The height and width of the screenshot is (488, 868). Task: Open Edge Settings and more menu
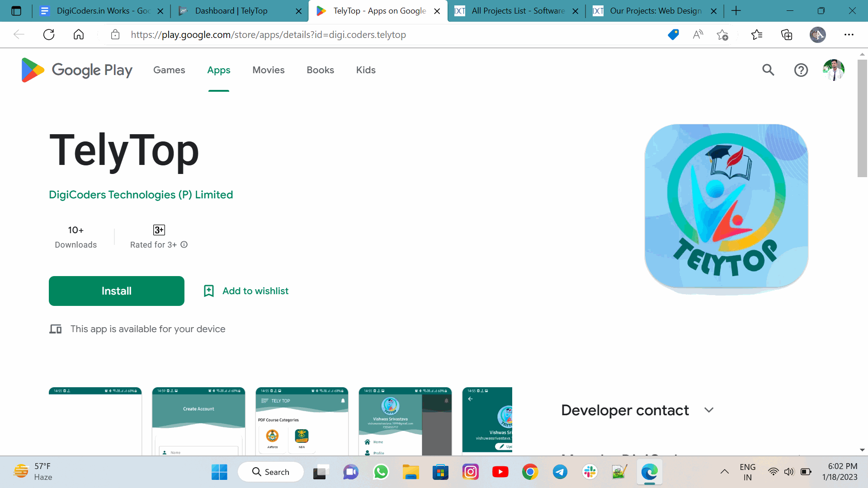point(849,35)
